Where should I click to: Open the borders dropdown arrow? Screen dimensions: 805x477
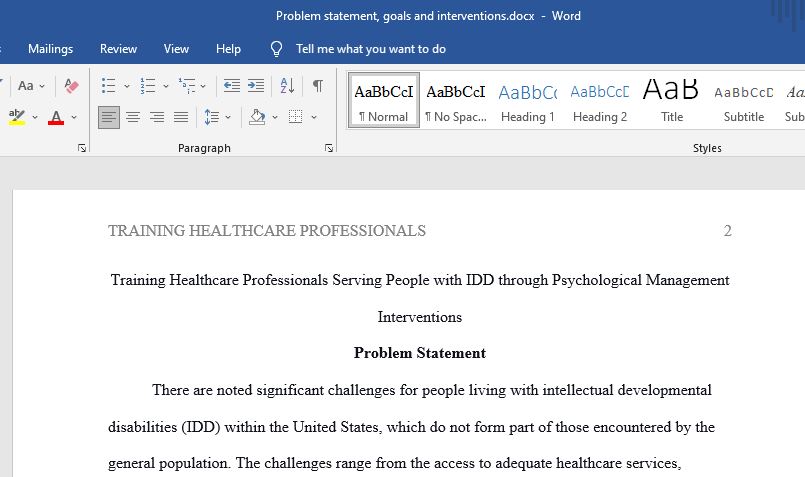[x=314, y=118]
